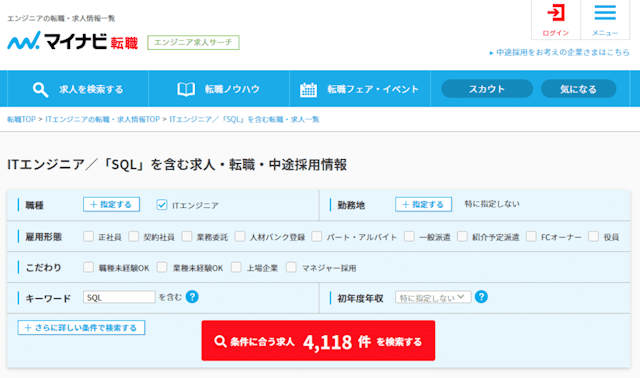Check the マネジャー採用 checkbox

tap(291, 267)
